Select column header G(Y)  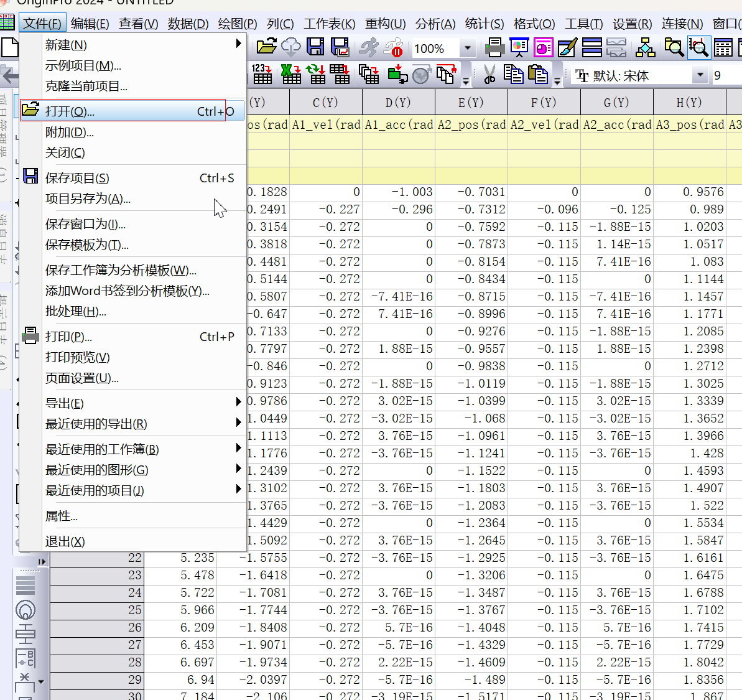(x=616, y=102)
